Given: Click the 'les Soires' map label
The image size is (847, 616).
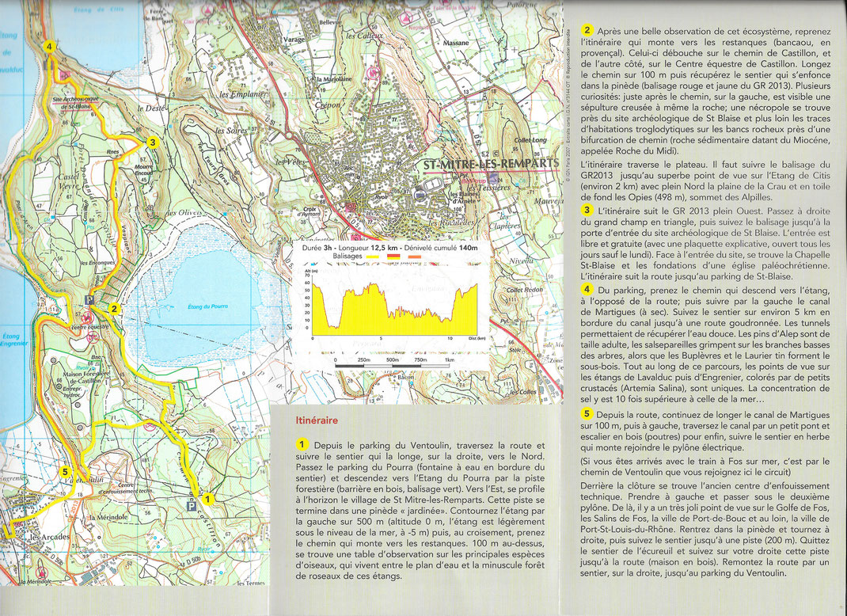Looking at the screenshot, I should (x=231, y=131).
